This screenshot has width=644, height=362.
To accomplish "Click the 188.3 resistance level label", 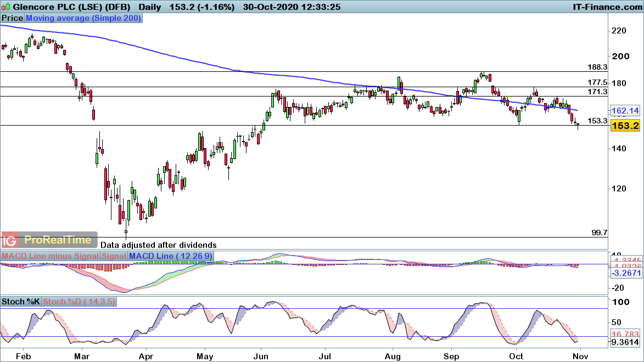I will (x=597, y=67).
